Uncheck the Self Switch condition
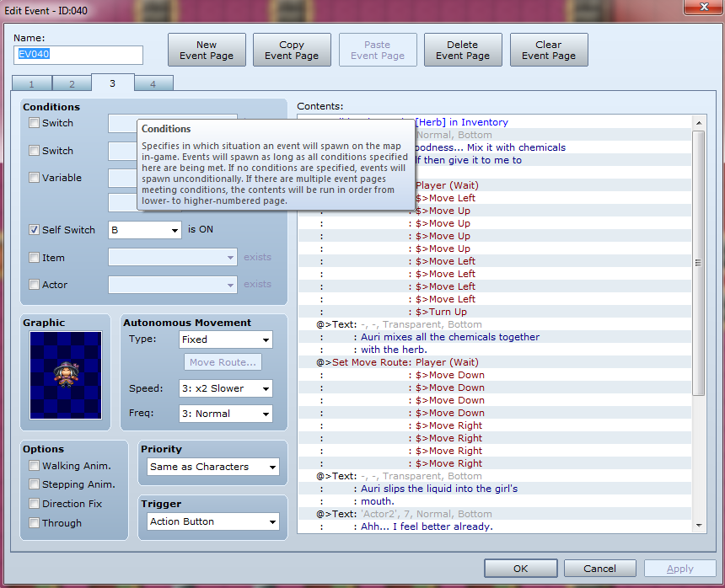 [35, 230]
